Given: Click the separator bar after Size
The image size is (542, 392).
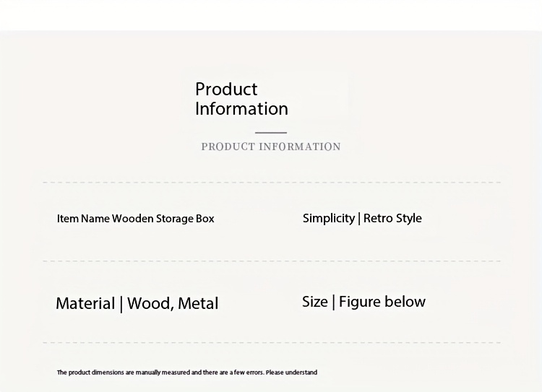Looking at the screenshot, I should click(333, 302).
